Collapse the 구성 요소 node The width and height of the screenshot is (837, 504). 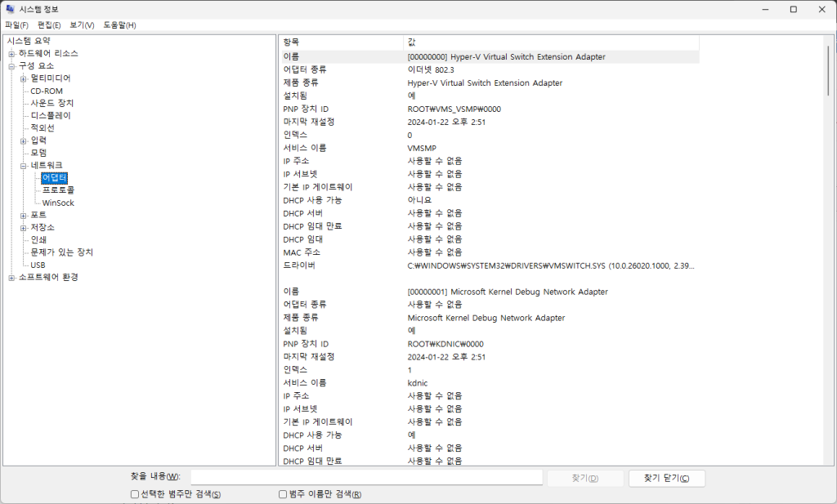tap(11, 66)
